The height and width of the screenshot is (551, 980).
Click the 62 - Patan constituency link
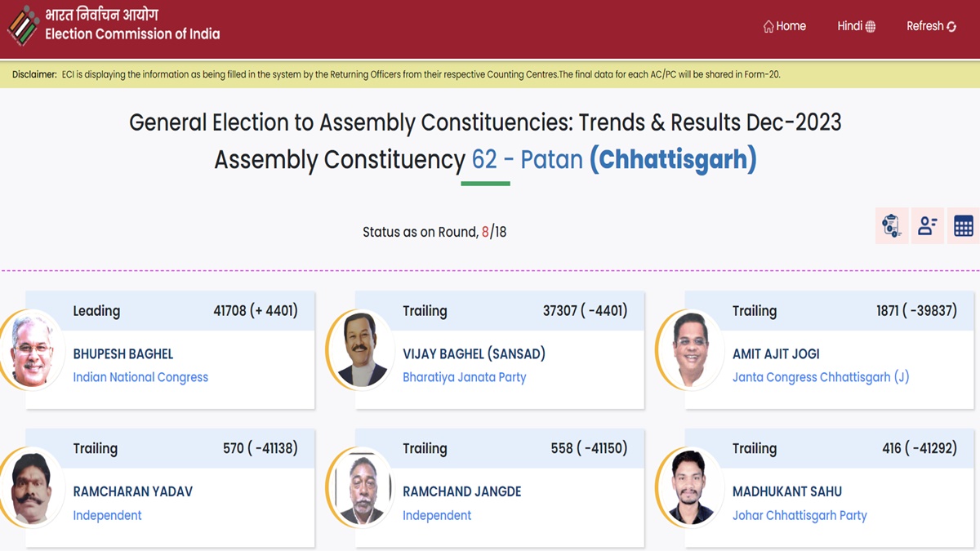click(x=527, y=159)
